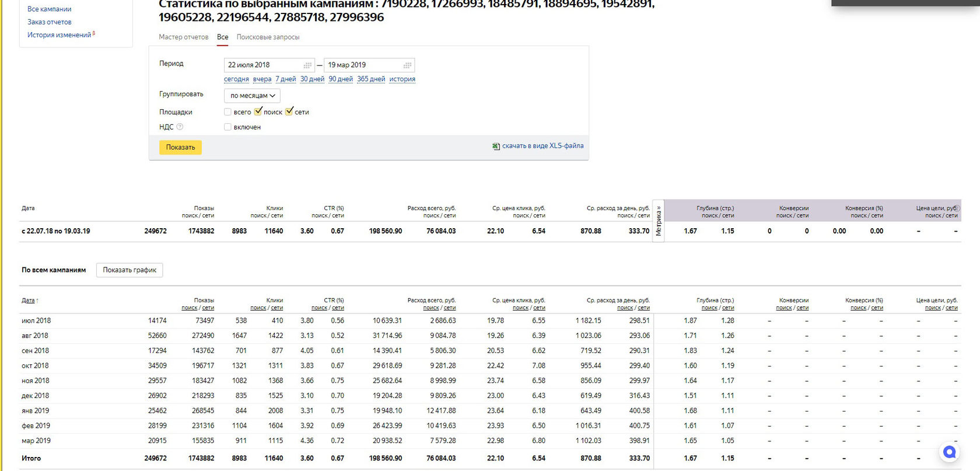Set period to сегодня

pos(236,79)
